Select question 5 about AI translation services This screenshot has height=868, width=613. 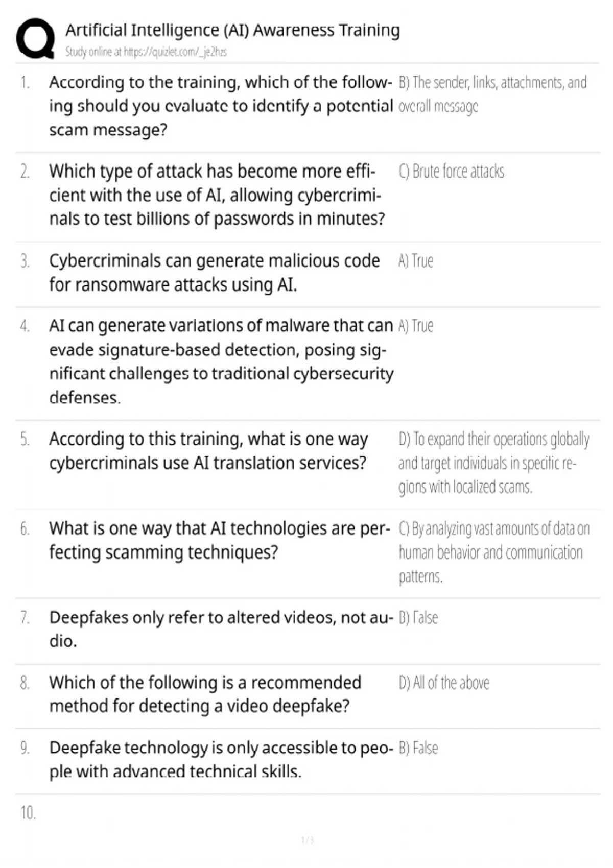point(208,451)
